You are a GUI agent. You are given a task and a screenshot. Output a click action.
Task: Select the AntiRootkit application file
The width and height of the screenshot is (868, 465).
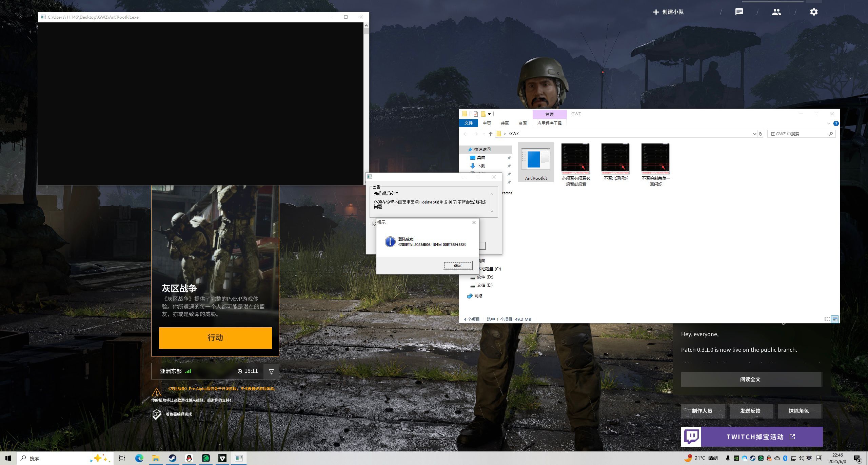coord(536,162)
